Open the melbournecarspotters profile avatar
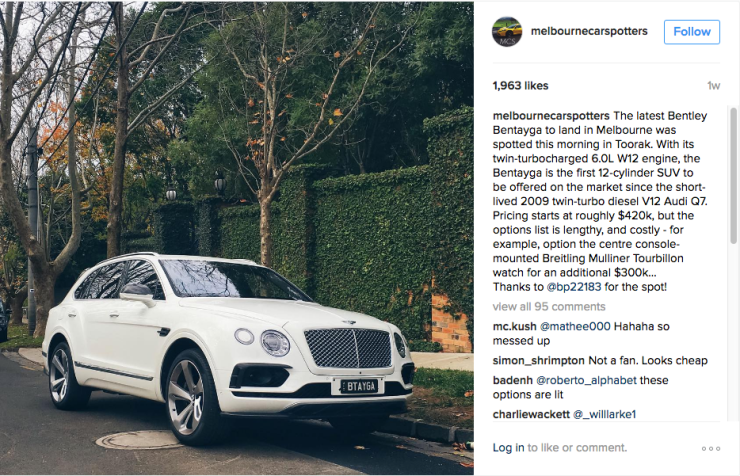Viewport: 740px width, 476px height. click(507, 32)
